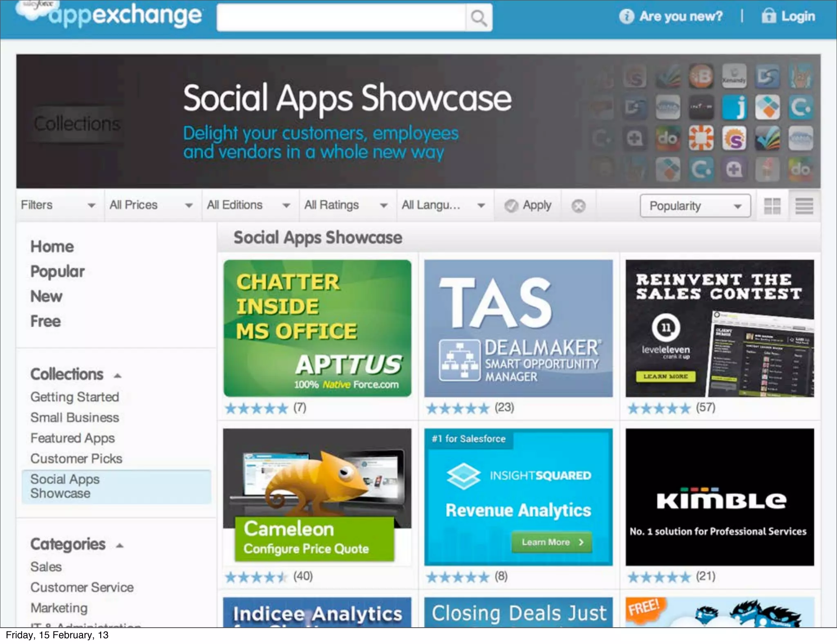
Task: Open the star rating of Chatter Inside MS Office
Action: 256,408
